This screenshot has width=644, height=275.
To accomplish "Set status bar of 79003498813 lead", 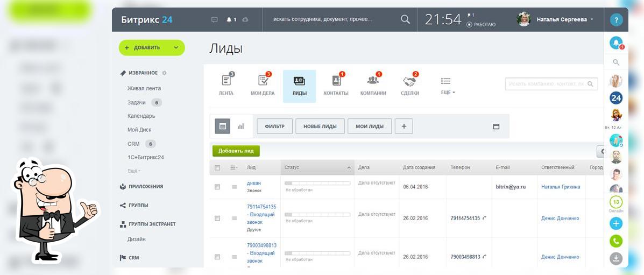I will pos(317,253).
